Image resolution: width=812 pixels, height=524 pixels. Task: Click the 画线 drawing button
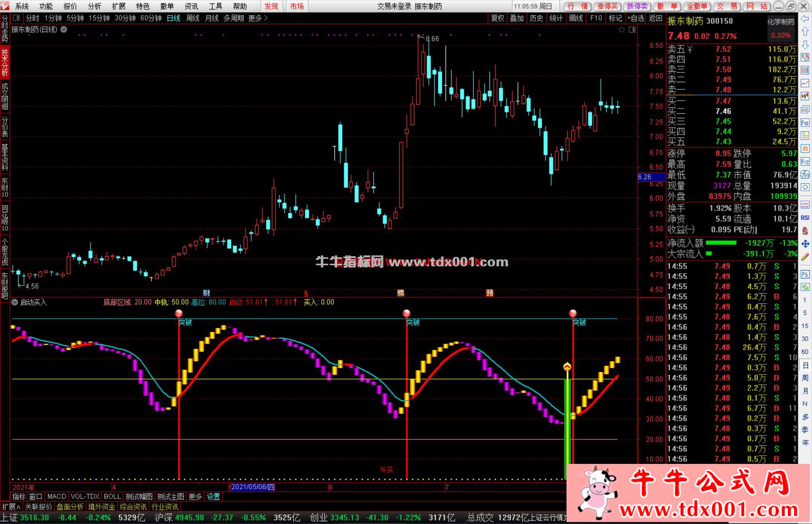[576, 18]
